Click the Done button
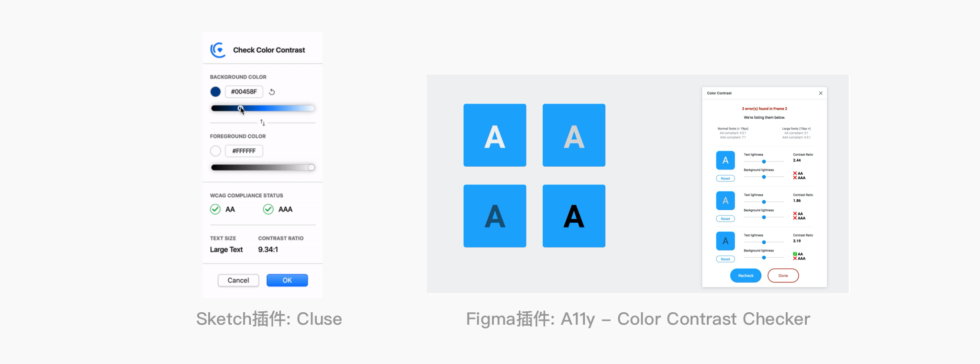 click(783, 276)
